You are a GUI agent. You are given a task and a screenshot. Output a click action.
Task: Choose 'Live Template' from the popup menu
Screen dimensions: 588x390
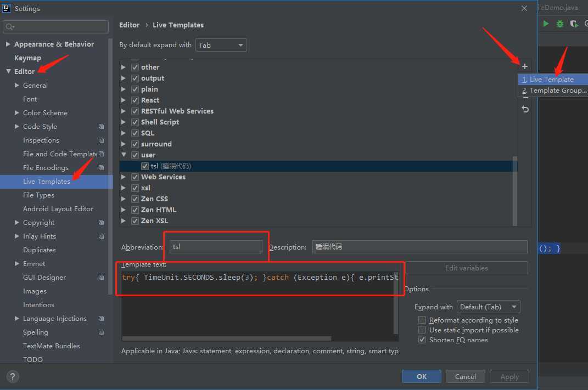pos(553,80)
